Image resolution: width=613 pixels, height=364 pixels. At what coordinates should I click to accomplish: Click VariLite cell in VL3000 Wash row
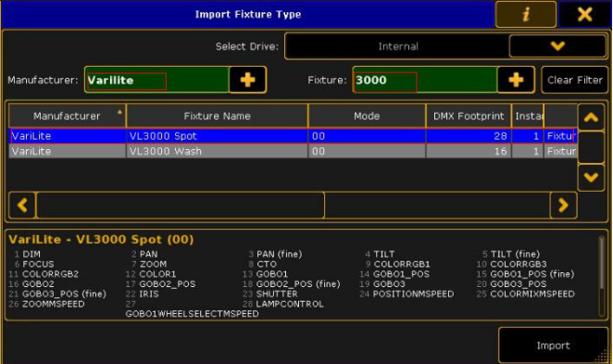click(67, 151)
